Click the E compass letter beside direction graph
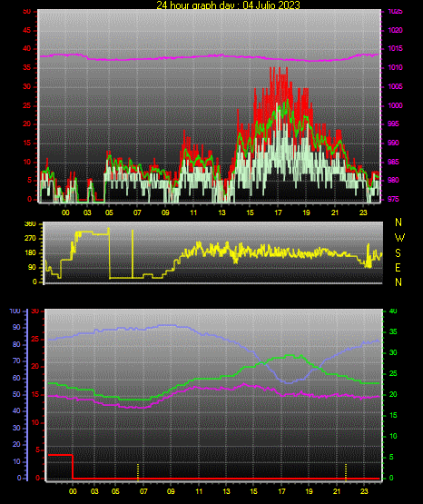This screenshot has height=504, width=423. click(x=398, y=268)
